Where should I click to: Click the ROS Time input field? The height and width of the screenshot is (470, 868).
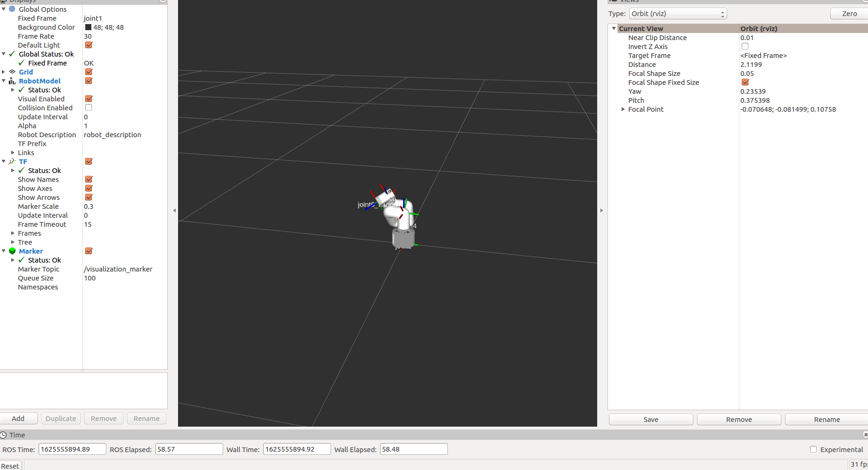[x=72, y=449]
